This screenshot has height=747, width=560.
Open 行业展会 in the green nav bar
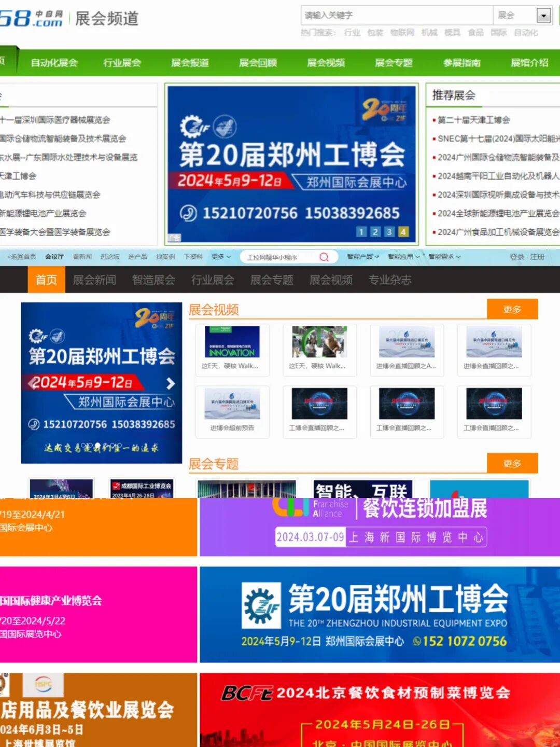pyautogui.click(x=122, y=63)
